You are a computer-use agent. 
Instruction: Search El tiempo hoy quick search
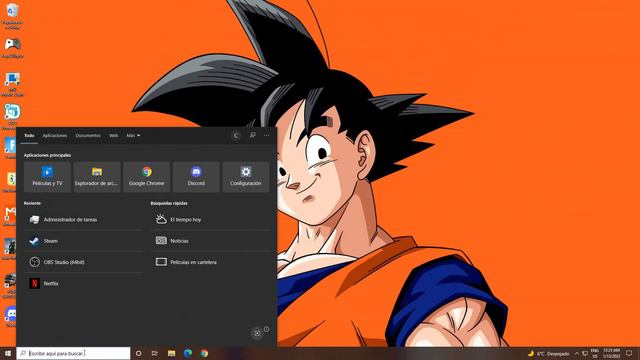(211, 220)
